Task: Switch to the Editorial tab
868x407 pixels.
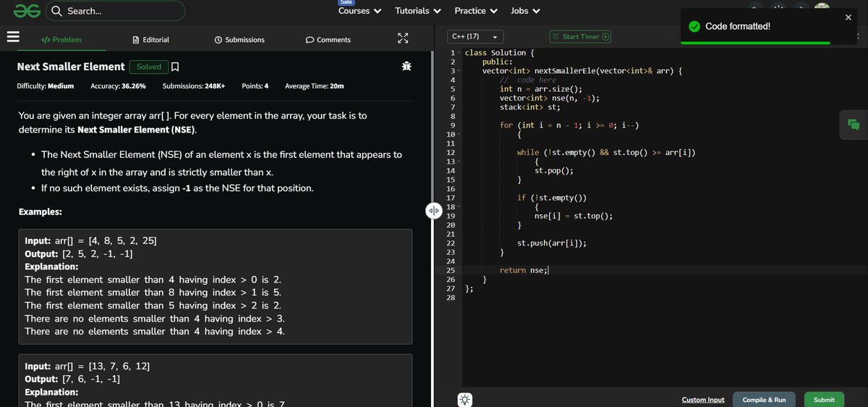Action: coord(150,40)
